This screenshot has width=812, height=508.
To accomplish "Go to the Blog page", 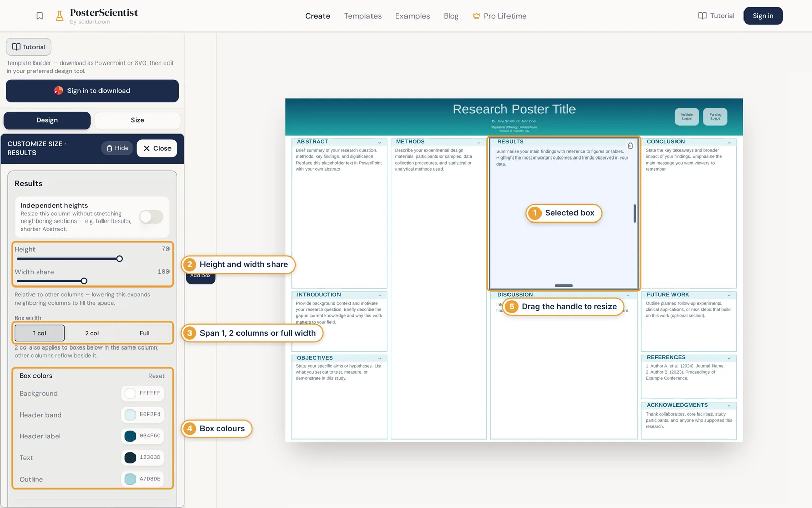I will tap(451, 16).
